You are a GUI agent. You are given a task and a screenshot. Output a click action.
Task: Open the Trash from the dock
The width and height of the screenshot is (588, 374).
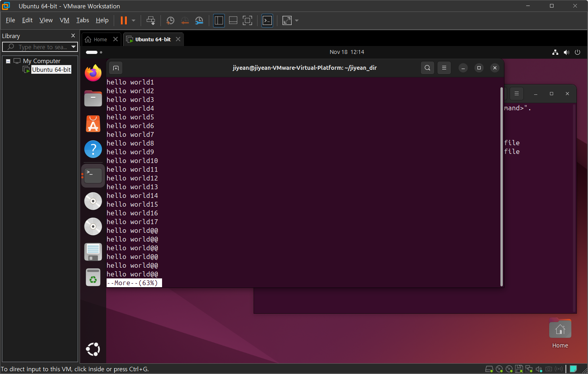(x=93, y=277)
